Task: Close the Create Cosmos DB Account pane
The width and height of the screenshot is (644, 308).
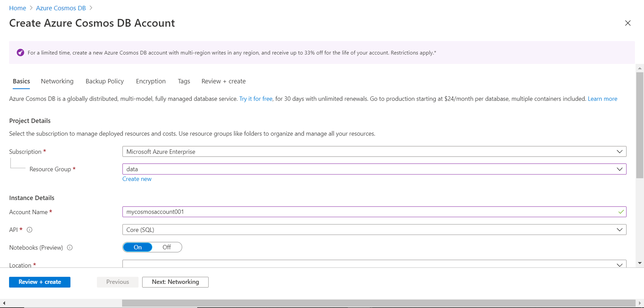Action: pos(628,23)
